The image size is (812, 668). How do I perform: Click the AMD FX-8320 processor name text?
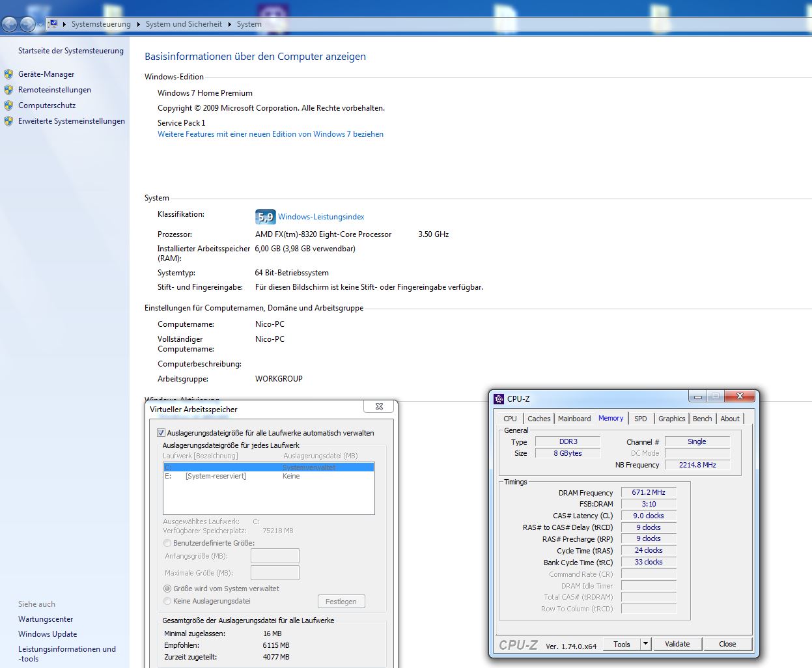tap(324, 234)
